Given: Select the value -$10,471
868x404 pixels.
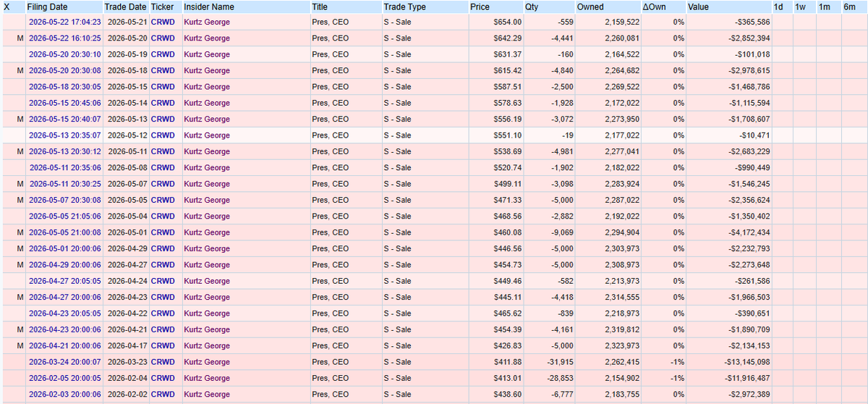Looking at the screenshot, I should pos(754,135).
